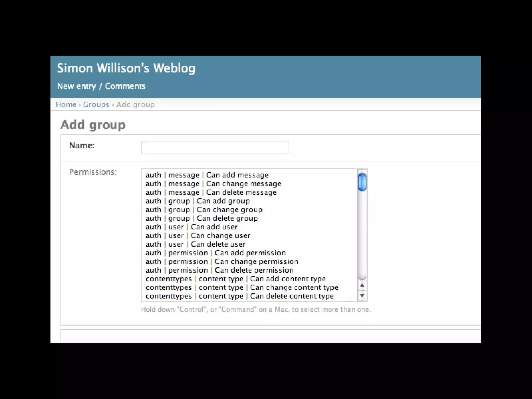
Task: Click the scrollbar down arrow
Action: [x=362, y=296]
